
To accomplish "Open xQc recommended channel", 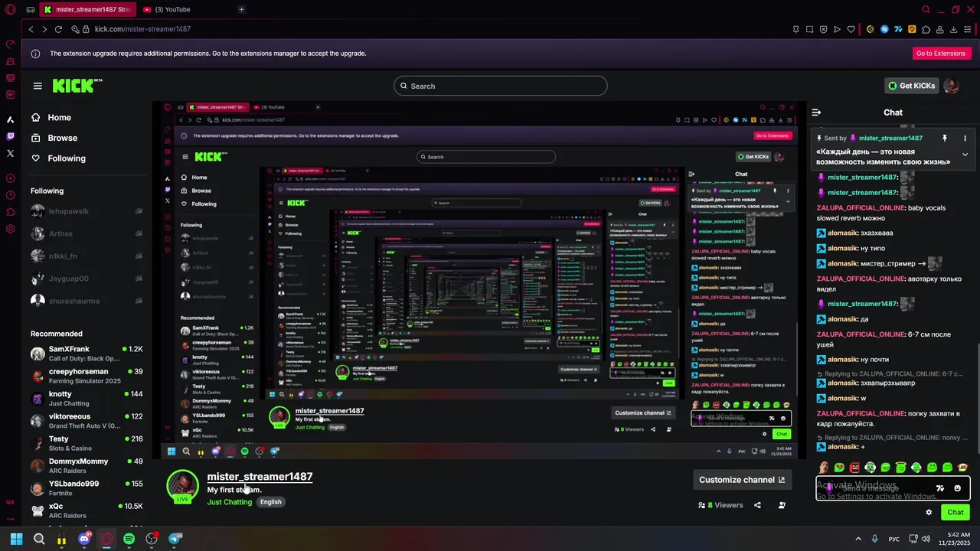I will click(x=87, y=510).
